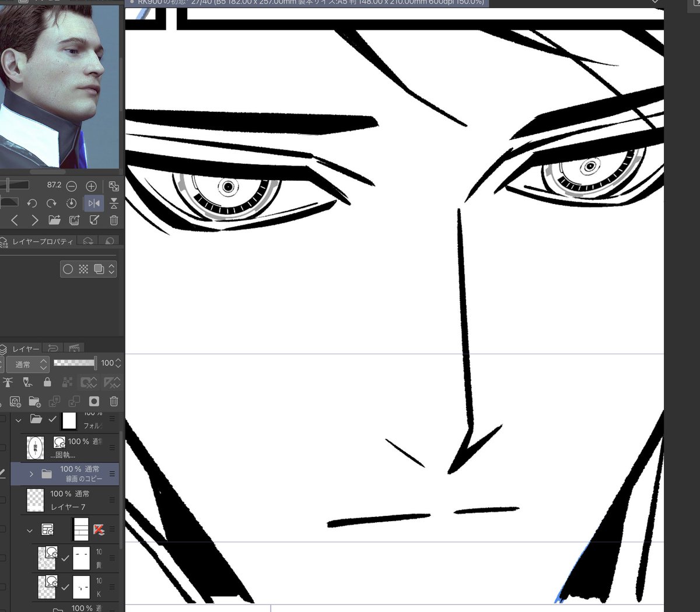
Task: Open ruler display range dropdown
Action: tap(112, 382)
